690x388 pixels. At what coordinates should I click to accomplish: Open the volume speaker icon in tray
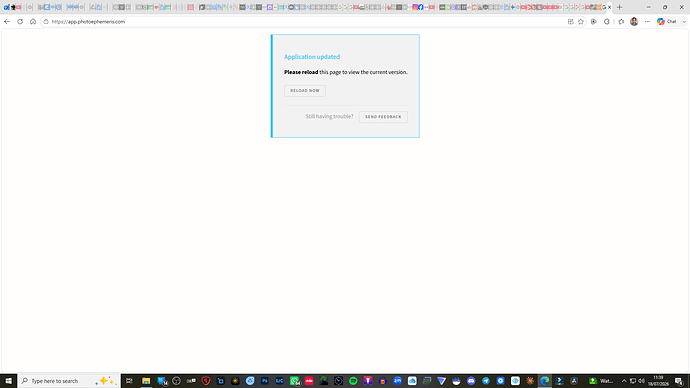[641, 381]
